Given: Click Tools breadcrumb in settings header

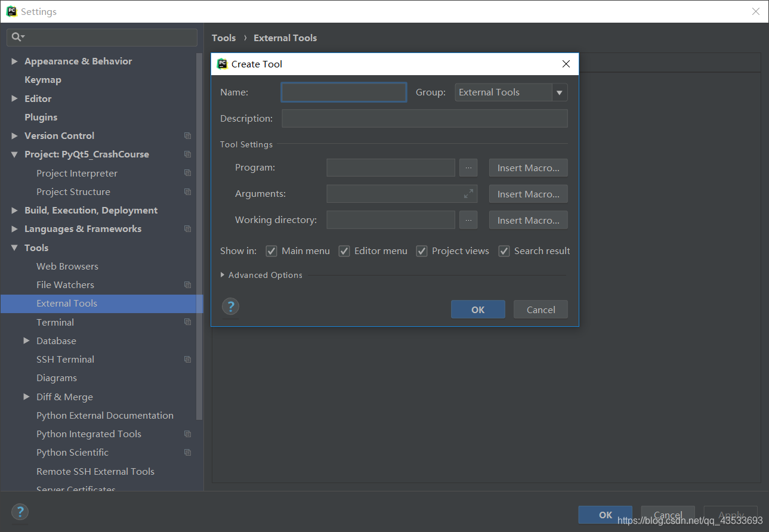Looking at the screenshot, I should [x=224, y=38].
